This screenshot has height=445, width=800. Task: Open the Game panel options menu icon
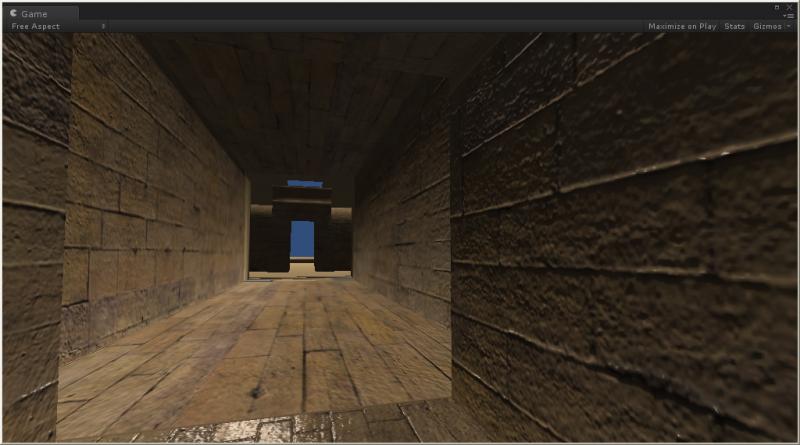[x=789, y=16]
